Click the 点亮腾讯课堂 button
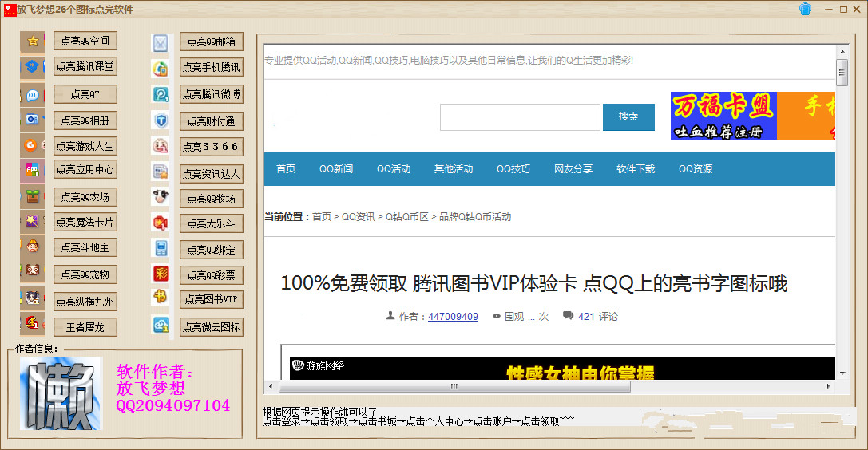The width and height of the screenshot is (868, 450). point(85,66)
